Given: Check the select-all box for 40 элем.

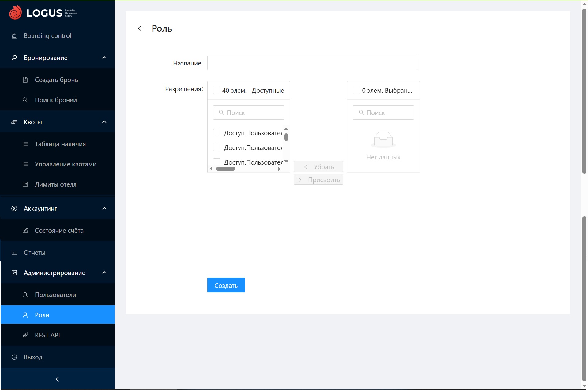Looking at the screenshot, I should (217, 90).
